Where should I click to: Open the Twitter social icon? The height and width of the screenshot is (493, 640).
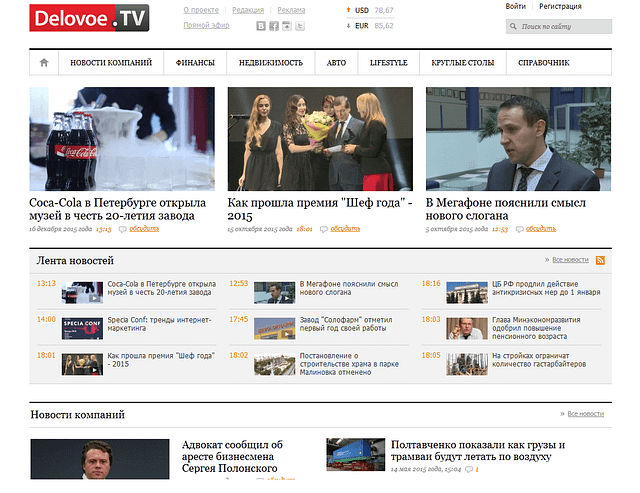click(x=300, y=26)
